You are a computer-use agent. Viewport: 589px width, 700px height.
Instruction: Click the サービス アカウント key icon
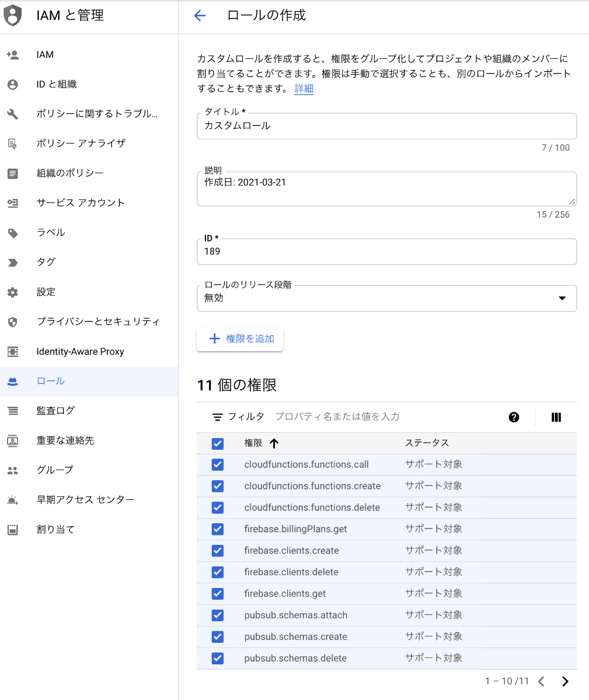pyautogui.click(x=12, y=203)
